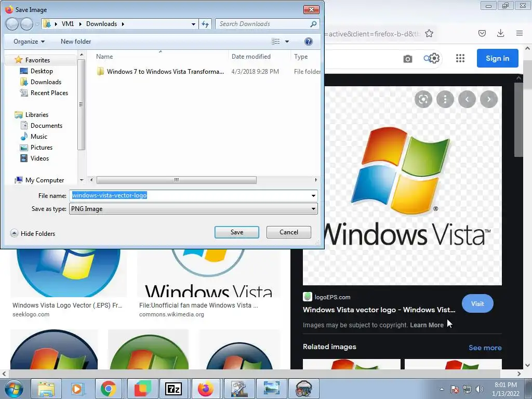This screenshot has width=532, height=399.
Task: Bookmark the page with the star icon
Action: pyautogui.click(x=429, y=33)
